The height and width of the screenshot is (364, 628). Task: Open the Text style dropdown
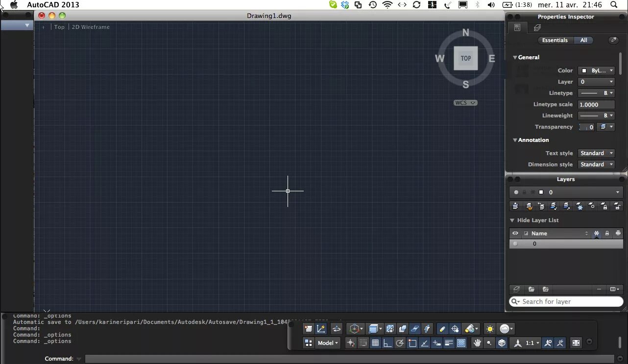tap(596, 153)
